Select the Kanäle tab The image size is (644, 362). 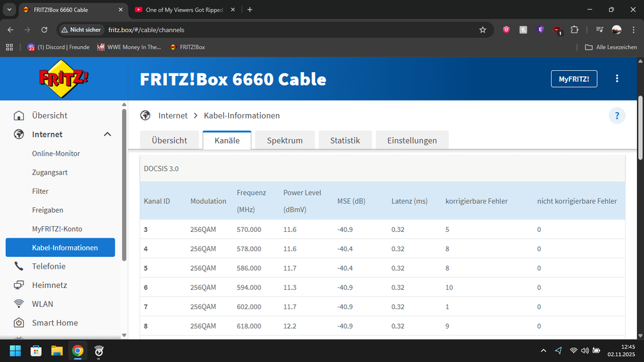click(x=227, y=140)
